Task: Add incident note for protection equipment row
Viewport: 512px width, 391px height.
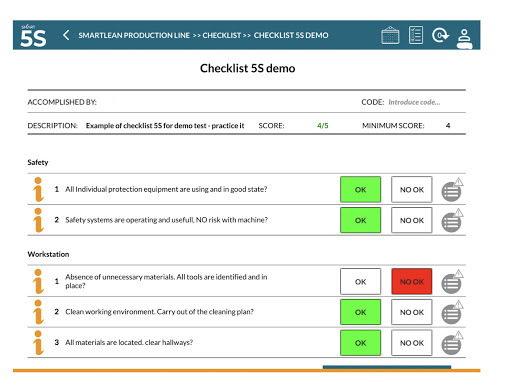Action: [x=452, y=190]
